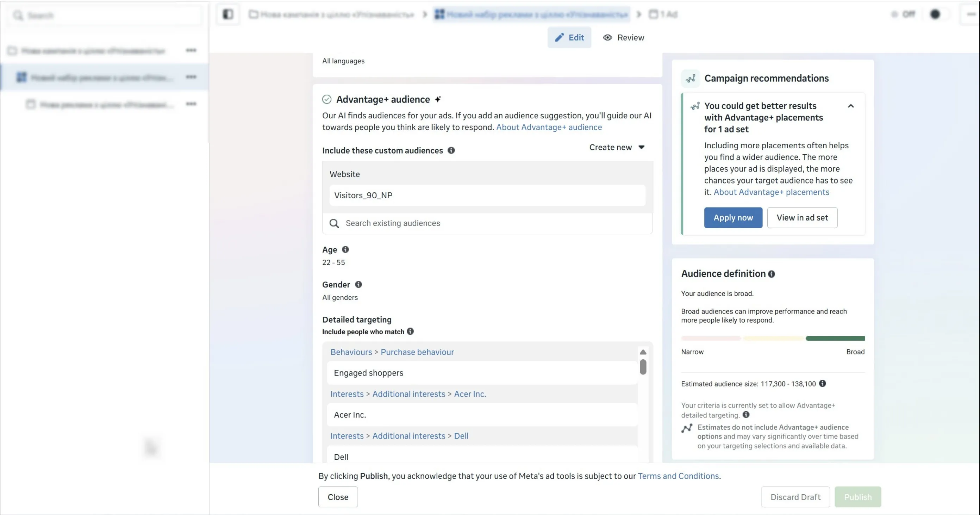Click the info icon next to Include people who match
The width and height of the screenshot is (980, 515).
click(x=411, y=331)
